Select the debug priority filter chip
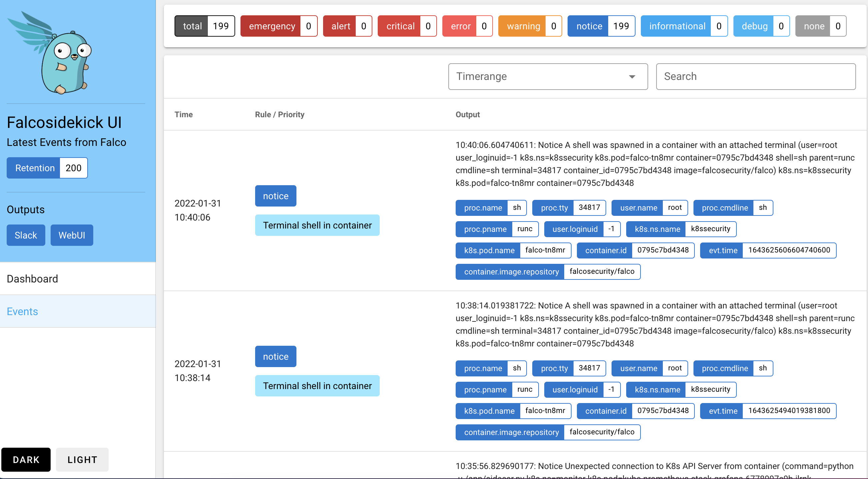The width and height of the screenshot is (868, 479). click(761, 26)
